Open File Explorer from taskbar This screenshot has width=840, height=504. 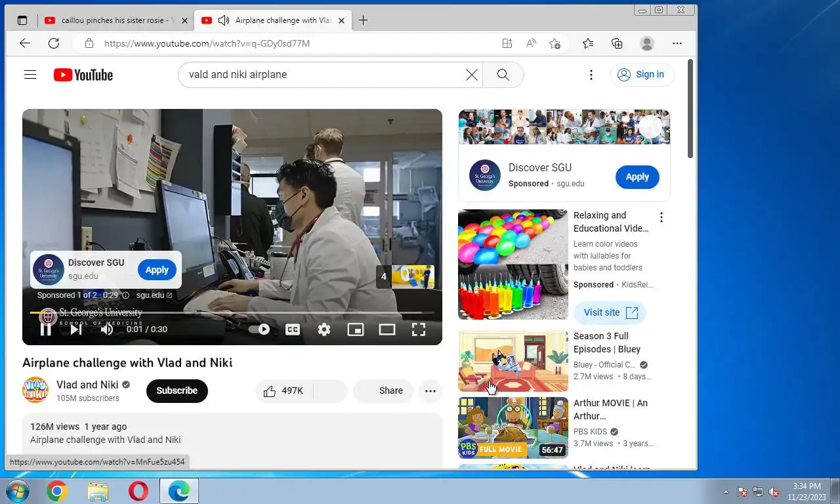point(98,491)
